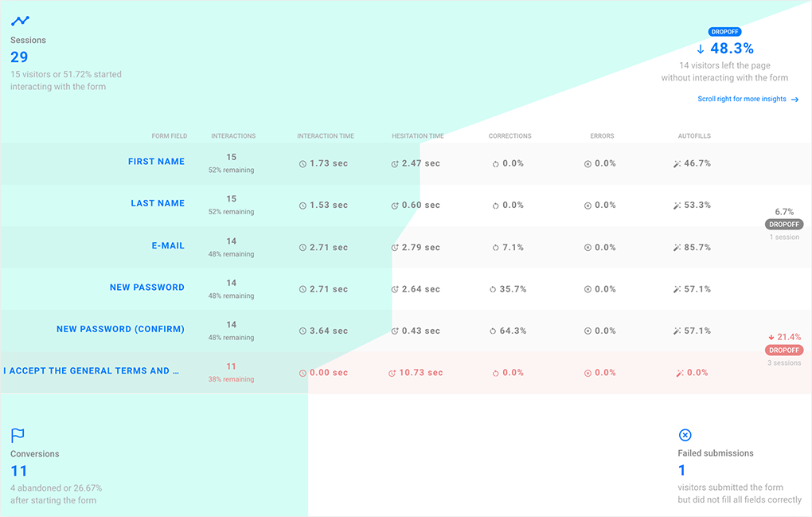Click the 3 sessions dropoff label
The height and width of the screenshot is (517, 812).
(x=784, y=363)
